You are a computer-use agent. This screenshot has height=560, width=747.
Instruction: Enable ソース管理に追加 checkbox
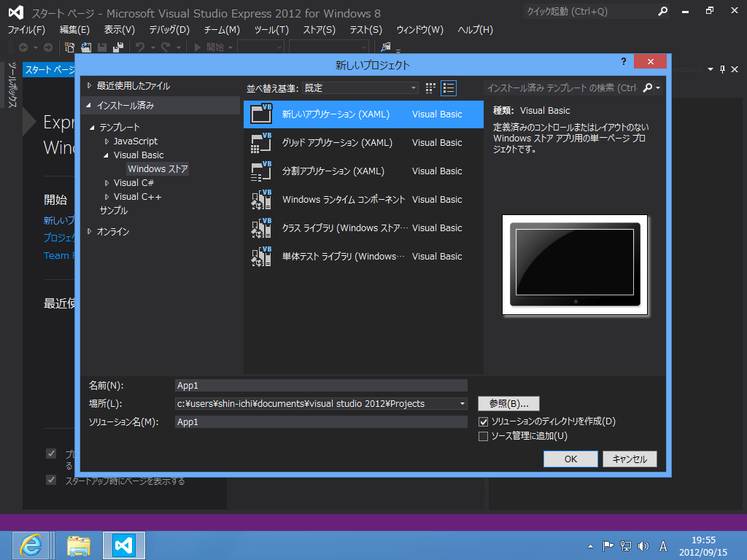(x=483, y=436)
